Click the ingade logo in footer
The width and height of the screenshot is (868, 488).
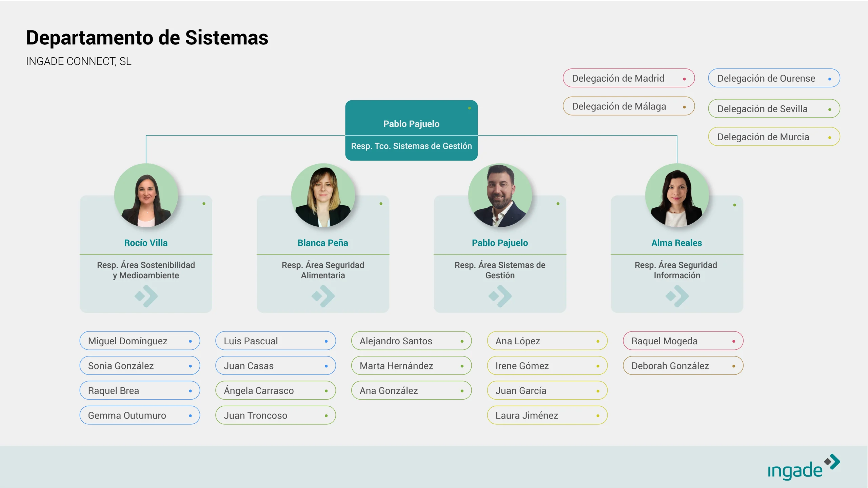(x=803, y=468)
